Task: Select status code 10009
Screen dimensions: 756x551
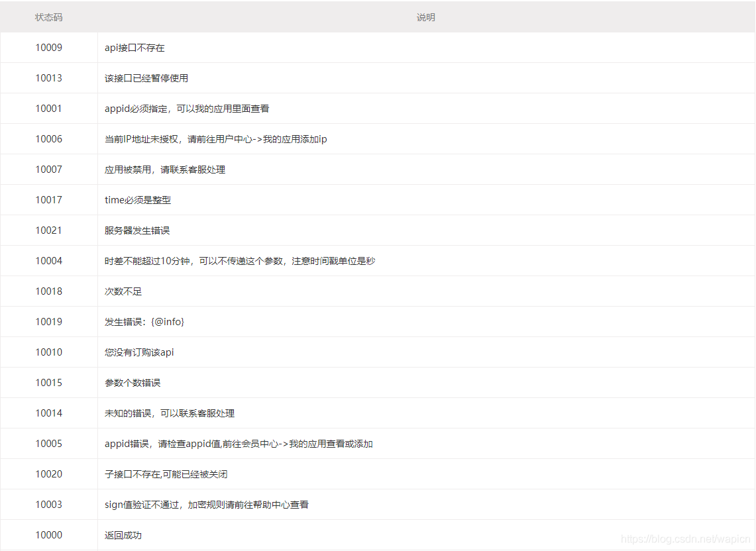Action: pyautogui.click(x=48, y=48)
